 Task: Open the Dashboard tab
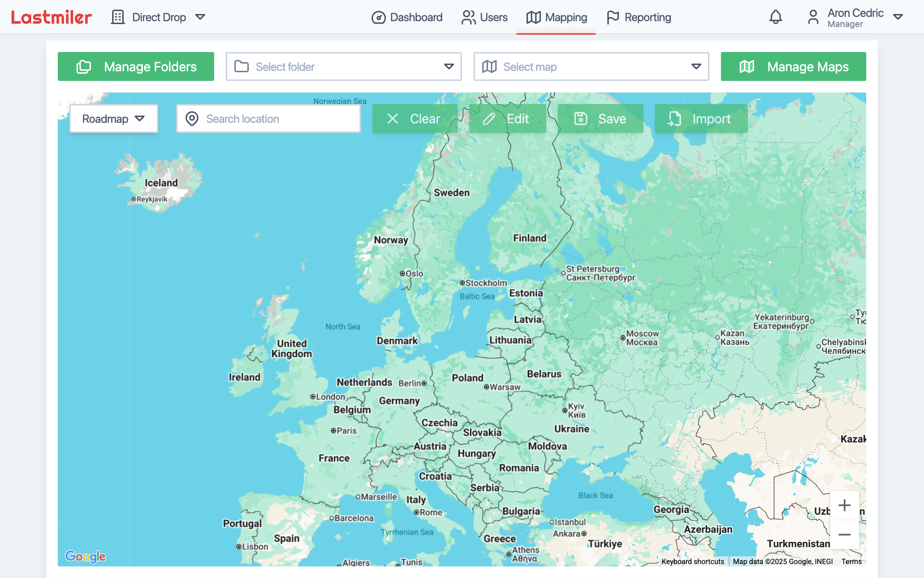coord(407,17)
